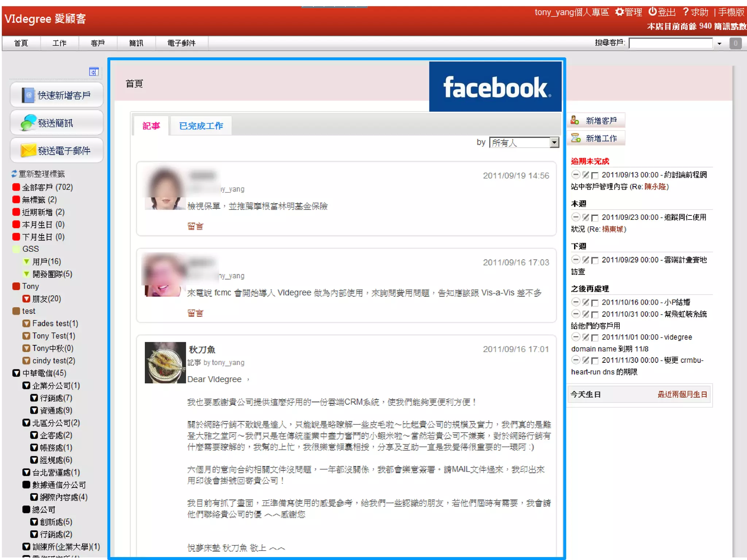The width and height of the screenshot is (747, 560).
Task: Click the edit pencil for the 2011/09/13 task
Action: point(585,175)
